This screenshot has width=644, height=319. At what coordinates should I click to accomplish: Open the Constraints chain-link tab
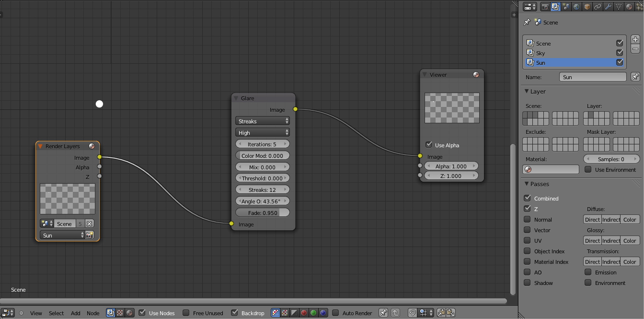click(598, 7)
